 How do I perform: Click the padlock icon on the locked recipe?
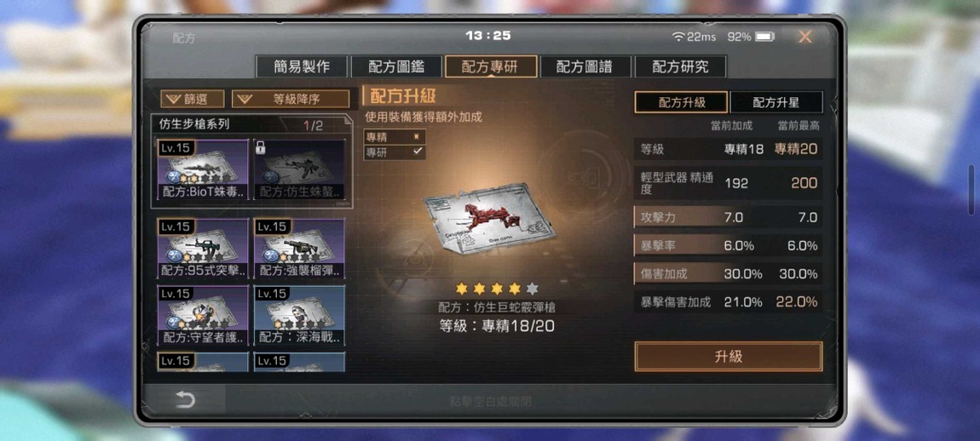(x=261, y=147)
